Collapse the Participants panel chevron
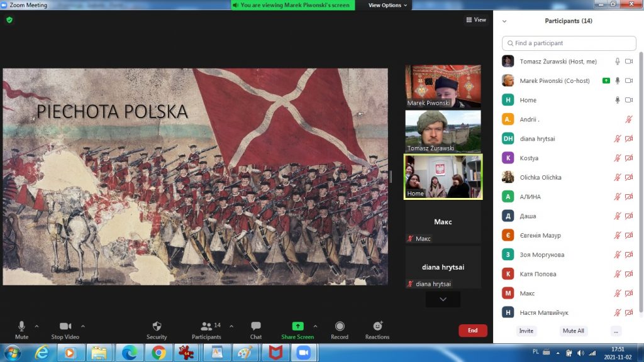The image size is (644, 362). (x=504, y=21)
